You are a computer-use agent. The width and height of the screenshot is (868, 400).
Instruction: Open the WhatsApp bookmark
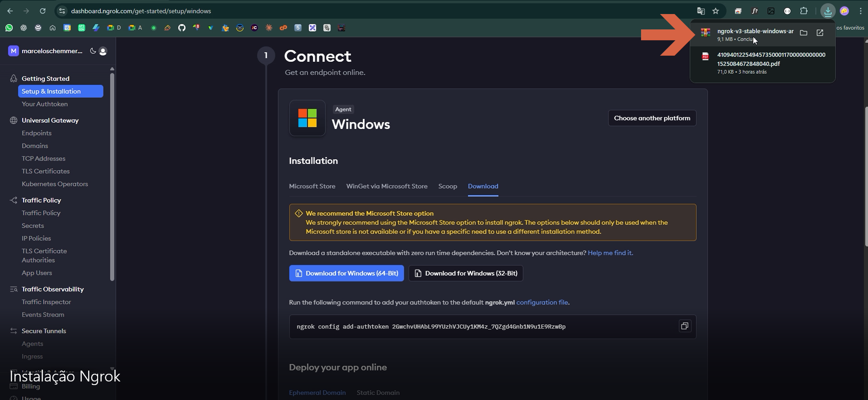pos(9,28)
